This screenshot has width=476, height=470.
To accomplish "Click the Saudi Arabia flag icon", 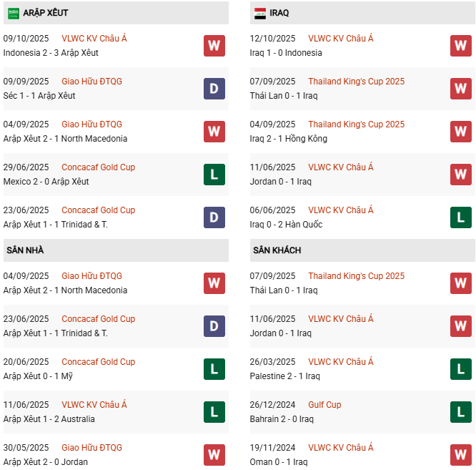I will (14, 13).
